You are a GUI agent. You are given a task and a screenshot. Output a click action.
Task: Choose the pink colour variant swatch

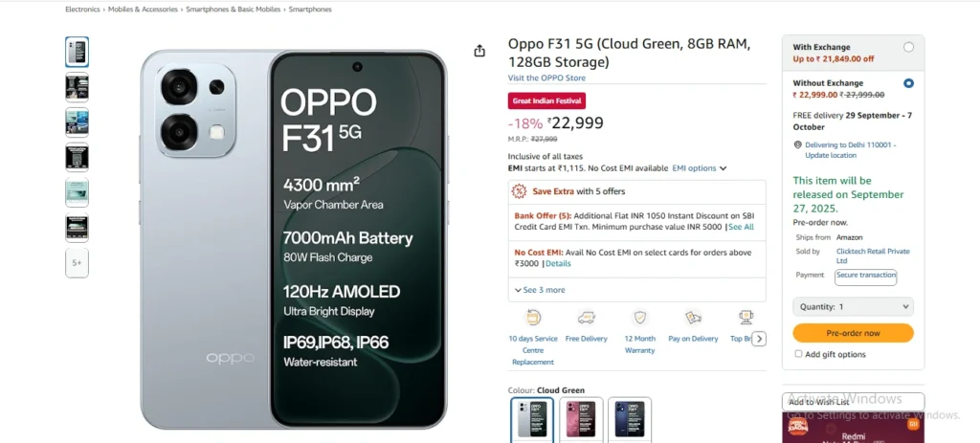point(581,419)
